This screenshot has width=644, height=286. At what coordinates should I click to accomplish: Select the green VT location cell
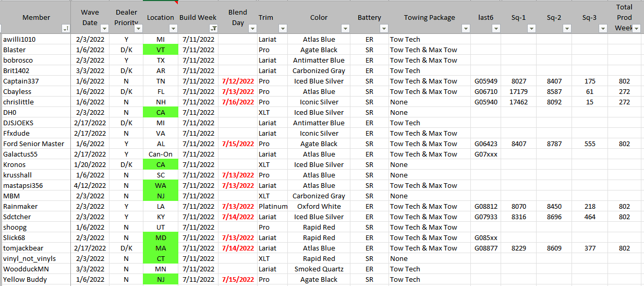(x=161, y=50)
